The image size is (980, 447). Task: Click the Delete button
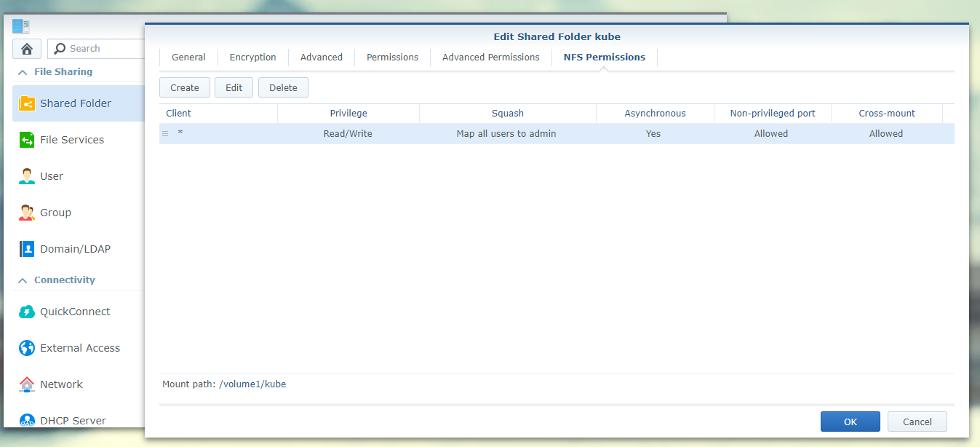click(x=283, y=87)
